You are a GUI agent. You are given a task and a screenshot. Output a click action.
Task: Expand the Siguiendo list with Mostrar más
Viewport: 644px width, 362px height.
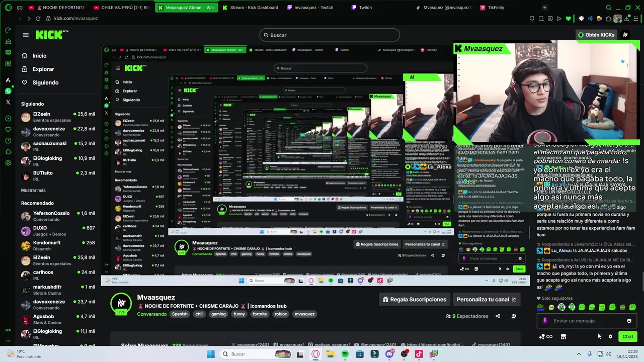(x=33, y=190)
